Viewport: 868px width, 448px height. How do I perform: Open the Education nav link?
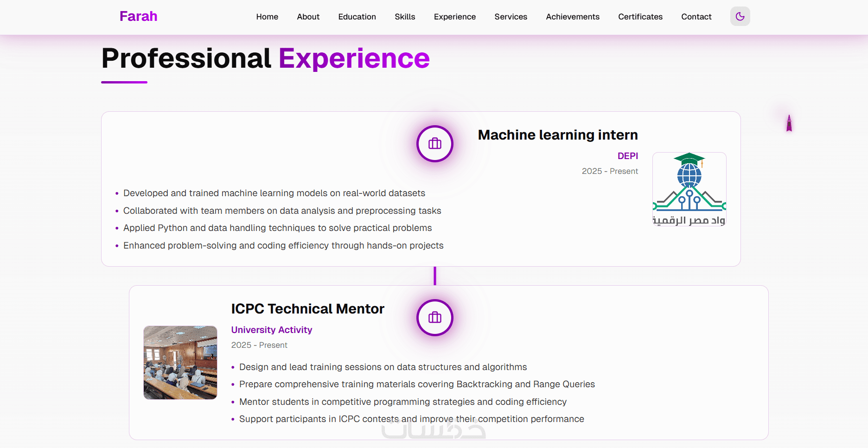(357, 17)
